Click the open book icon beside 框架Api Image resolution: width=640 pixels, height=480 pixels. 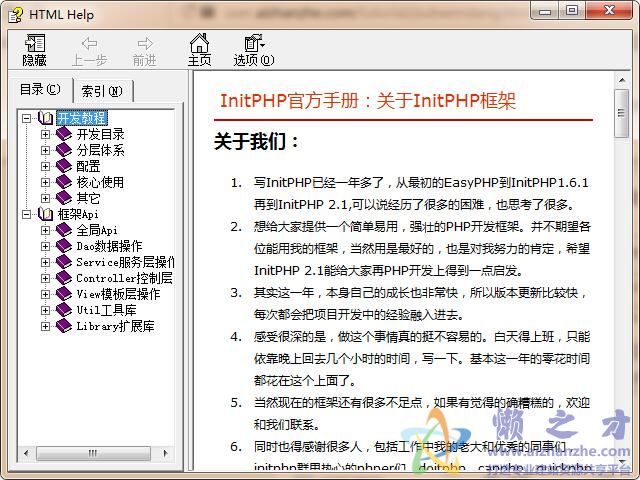click(x=45, y=214)
